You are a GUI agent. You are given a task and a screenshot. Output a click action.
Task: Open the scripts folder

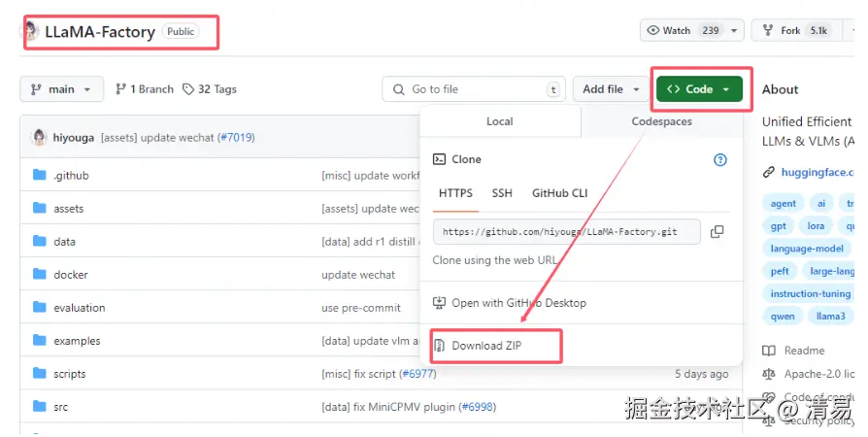70,374
